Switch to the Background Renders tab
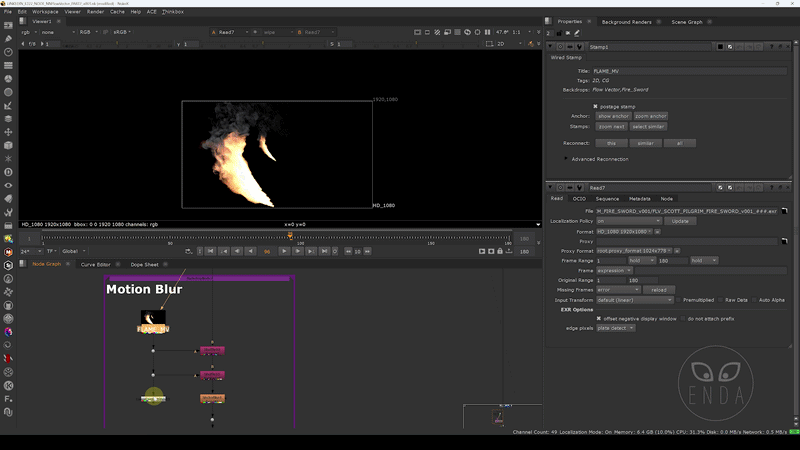Viewport: 800px width, 450px height. (x=627, y=22)
